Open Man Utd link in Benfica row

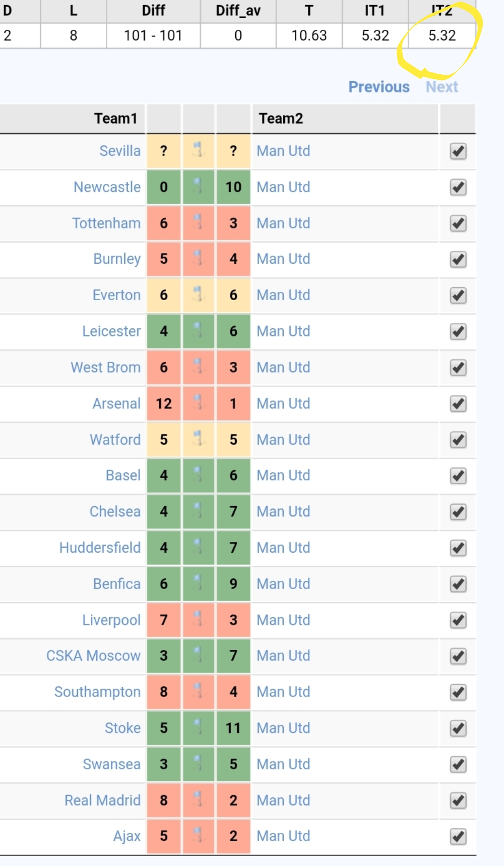coord(283,584)
